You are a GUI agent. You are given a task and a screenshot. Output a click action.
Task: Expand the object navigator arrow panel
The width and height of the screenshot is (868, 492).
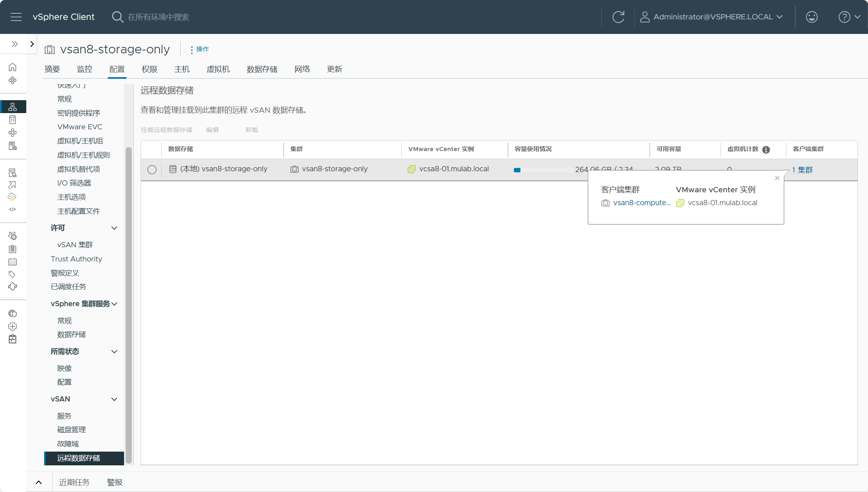[32, 44]
